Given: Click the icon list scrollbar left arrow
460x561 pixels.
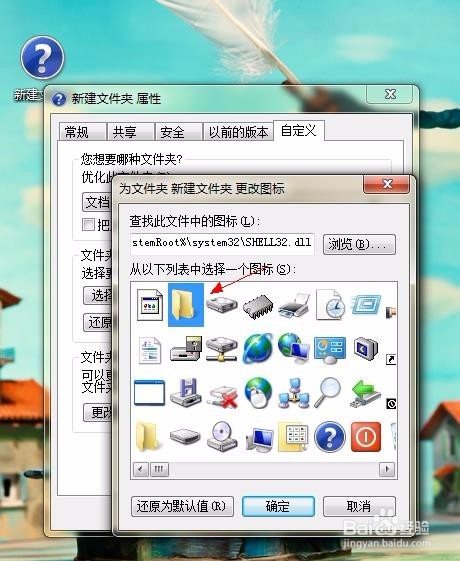Looking at the screenshot, I should click(x=141, y=469).
